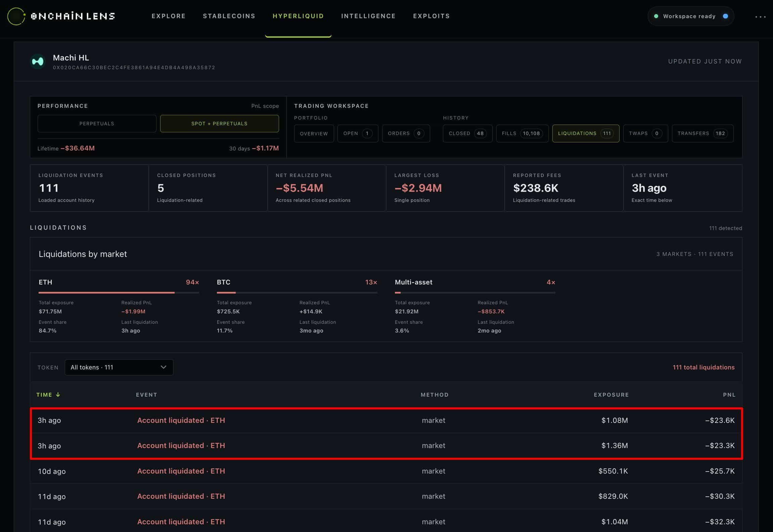Open the liquidation row with $1.36M exposure

pos(386,446)
